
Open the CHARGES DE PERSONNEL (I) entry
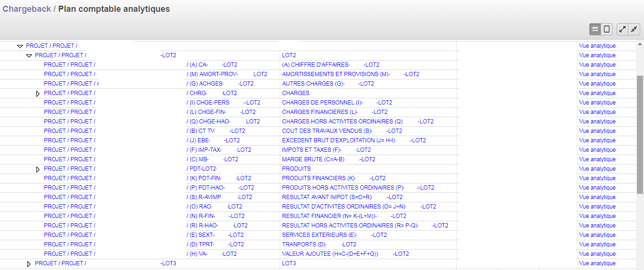(322, 103)
